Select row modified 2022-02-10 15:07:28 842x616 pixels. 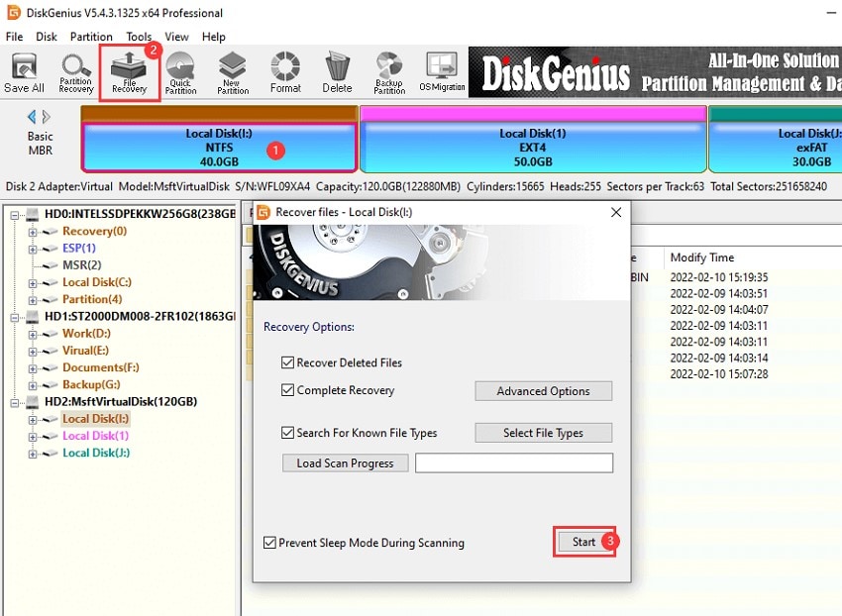click(719, 373)
